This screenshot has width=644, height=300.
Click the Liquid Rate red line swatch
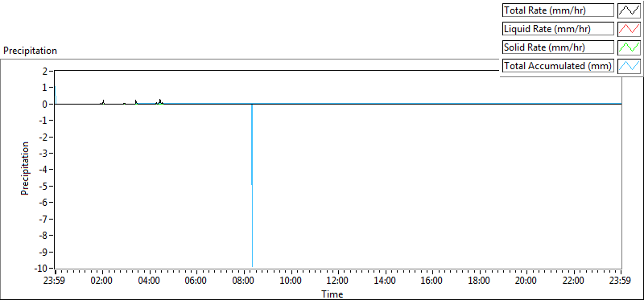tap(630, 29)
